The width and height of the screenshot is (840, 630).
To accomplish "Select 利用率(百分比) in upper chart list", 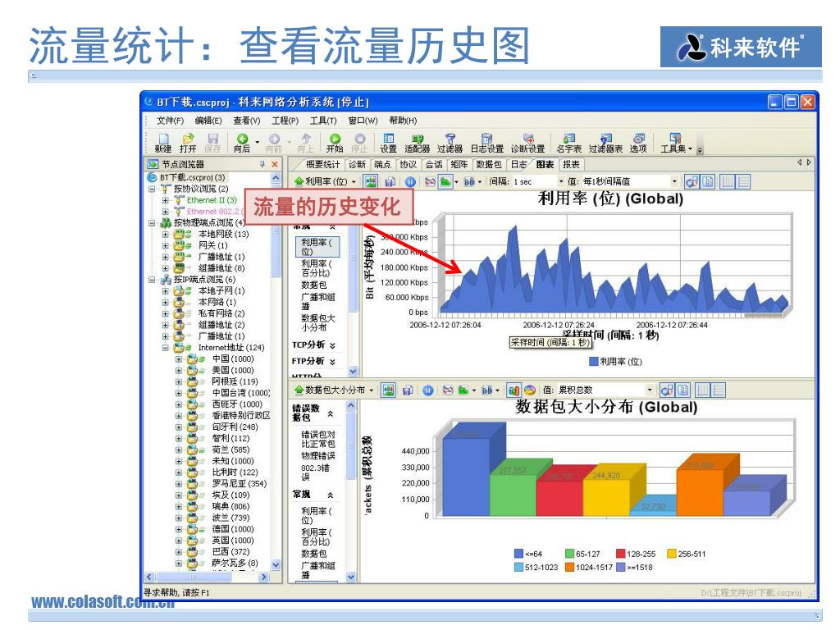I will (x=317, y=268).
